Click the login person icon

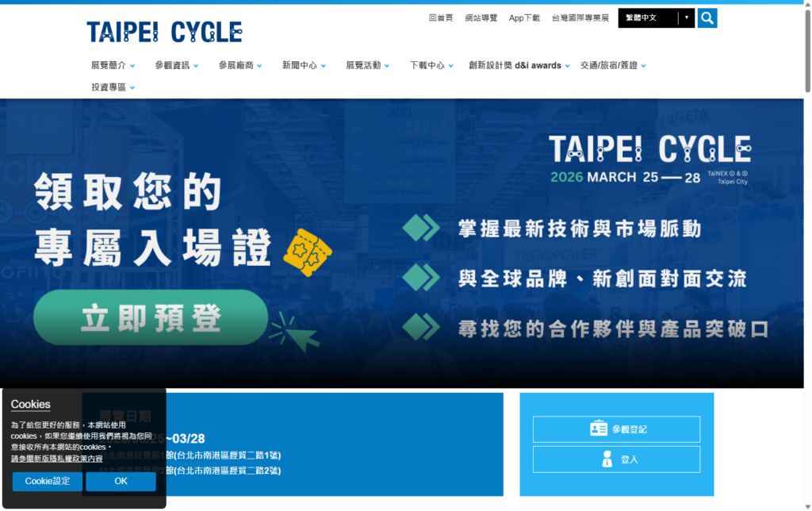point(607,459)
